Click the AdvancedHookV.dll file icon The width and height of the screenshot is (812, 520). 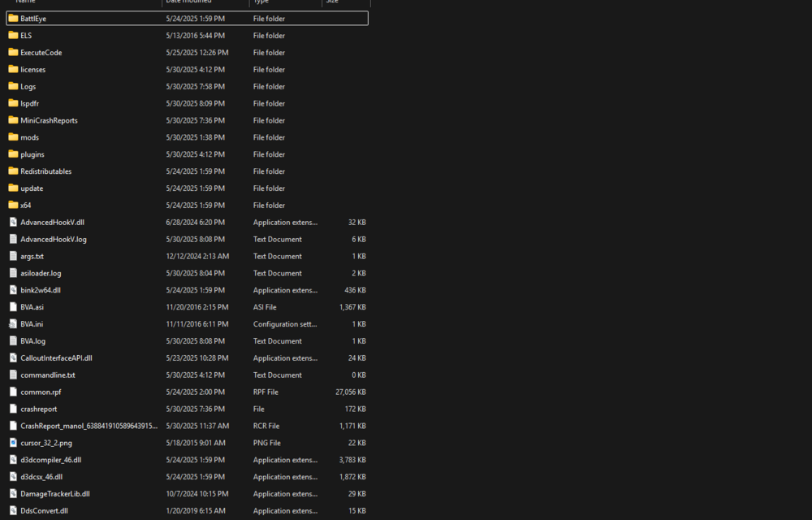pyautogui.click(x=13, y=222)
